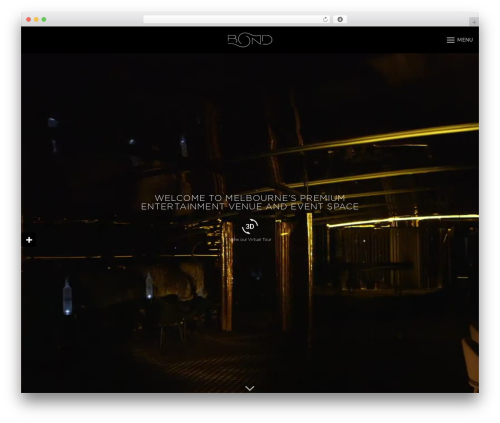Minimize the window with the yellow button

[36, 19]
